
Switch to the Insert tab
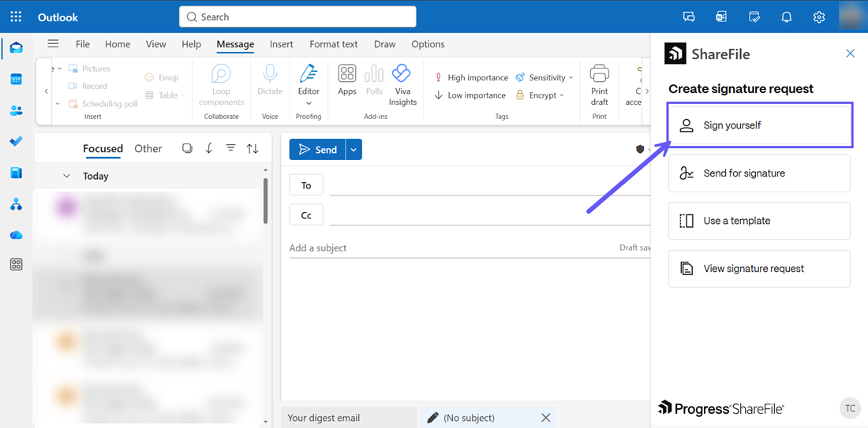pyautogui.click(x=281, y=44)
